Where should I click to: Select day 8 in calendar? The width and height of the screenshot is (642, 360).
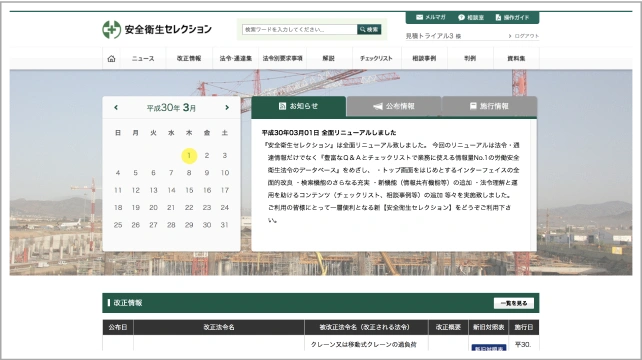point(189,173)
